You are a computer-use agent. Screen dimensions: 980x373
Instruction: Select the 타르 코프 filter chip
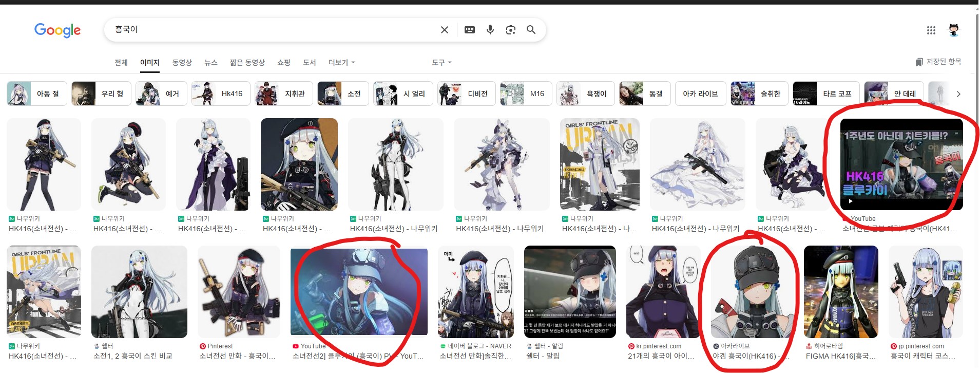tap(827, 94)
